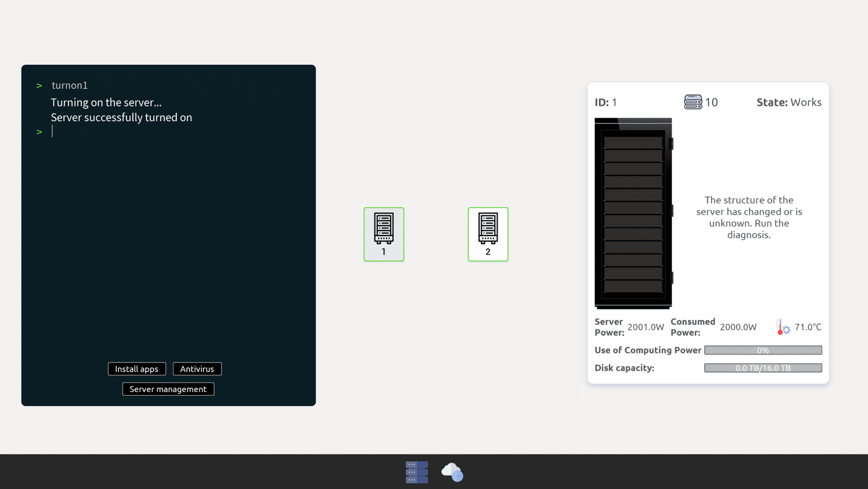868x489 pixels.
Task: Click the 'Disk capacity:' label
Action: click(624, 368)
